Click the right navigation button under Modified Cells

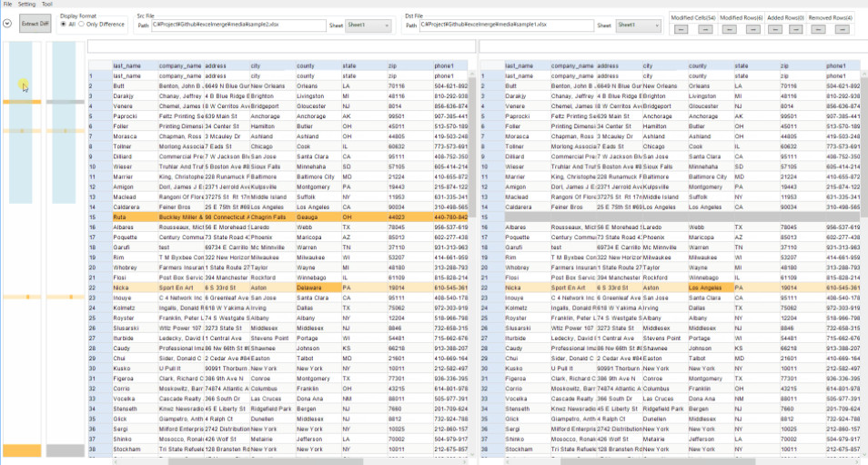click(x=703, y=29)
